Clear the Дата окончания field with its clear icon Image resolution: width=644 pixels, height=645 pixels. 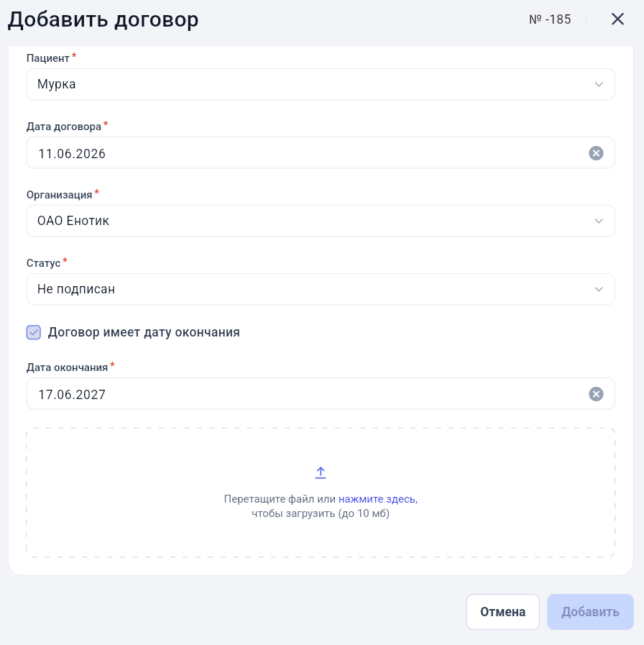pyautogui.click(x=596, y=394)
